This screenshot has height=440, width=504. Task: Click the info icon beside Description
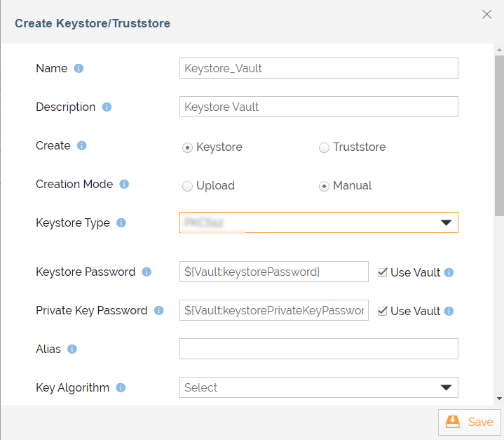click(107, 107)
